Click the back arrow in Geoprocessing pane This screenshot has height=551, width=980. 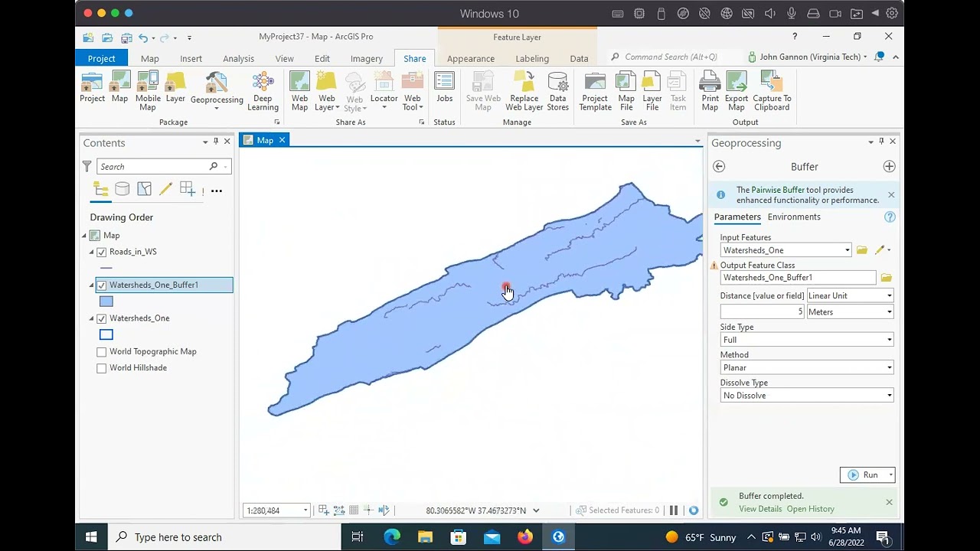pyautogui.click(x=719, y=167)
